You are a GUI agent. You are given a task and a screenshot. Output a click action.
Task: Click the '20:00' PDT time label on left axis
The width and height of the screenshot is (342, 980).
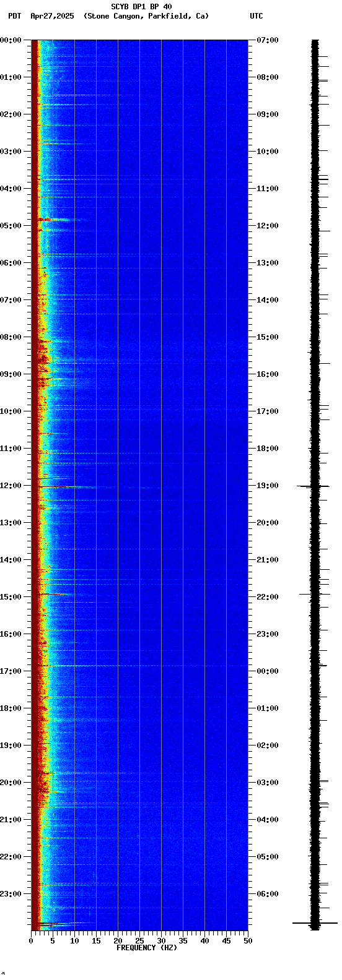pos(11,783)
